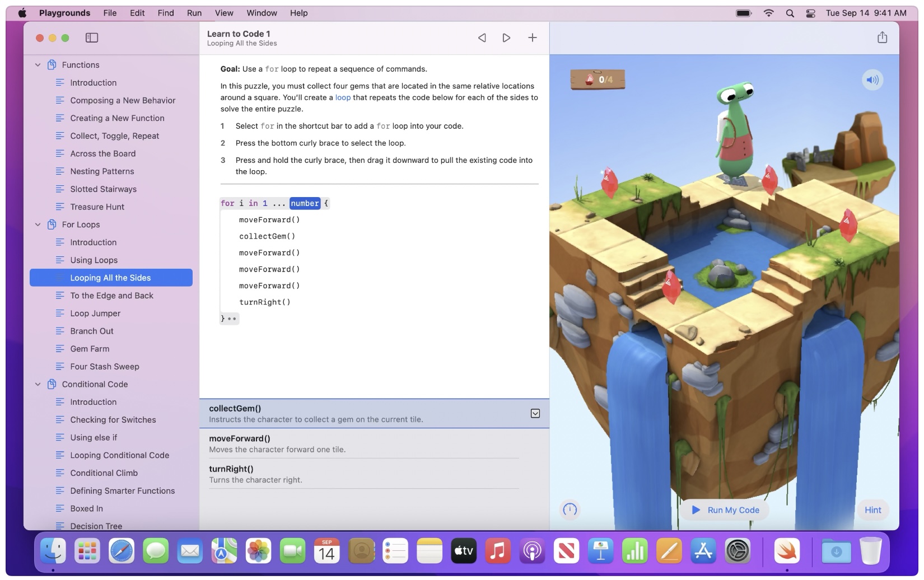
Task: Open App Store in the Dock
Action: click(x=703, y=551)
